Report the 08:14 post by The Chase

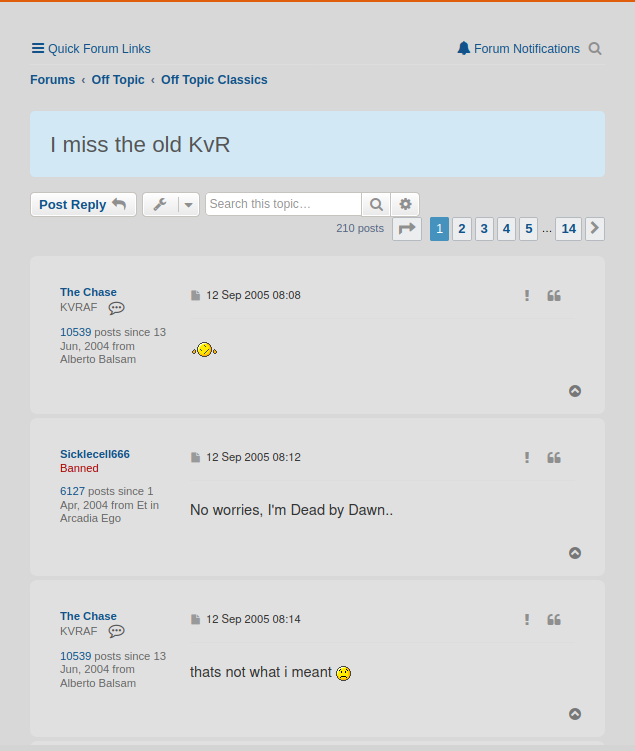(x=527, y=619)
